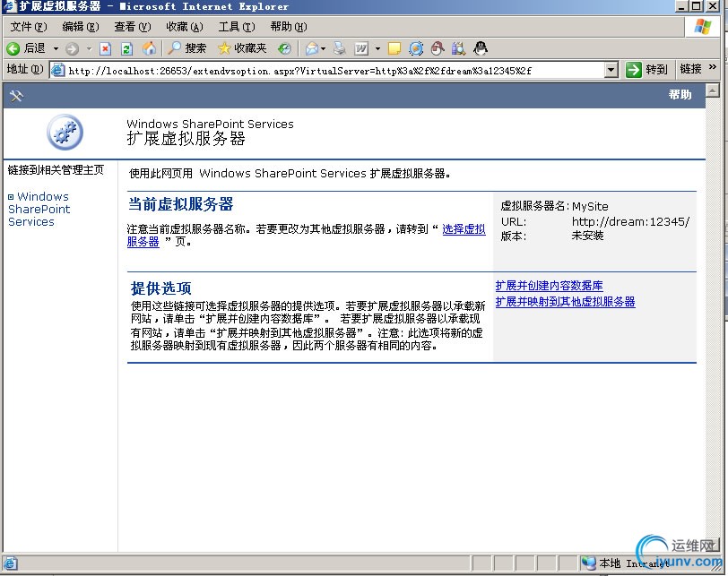Click the Print icon

point(340,48)
